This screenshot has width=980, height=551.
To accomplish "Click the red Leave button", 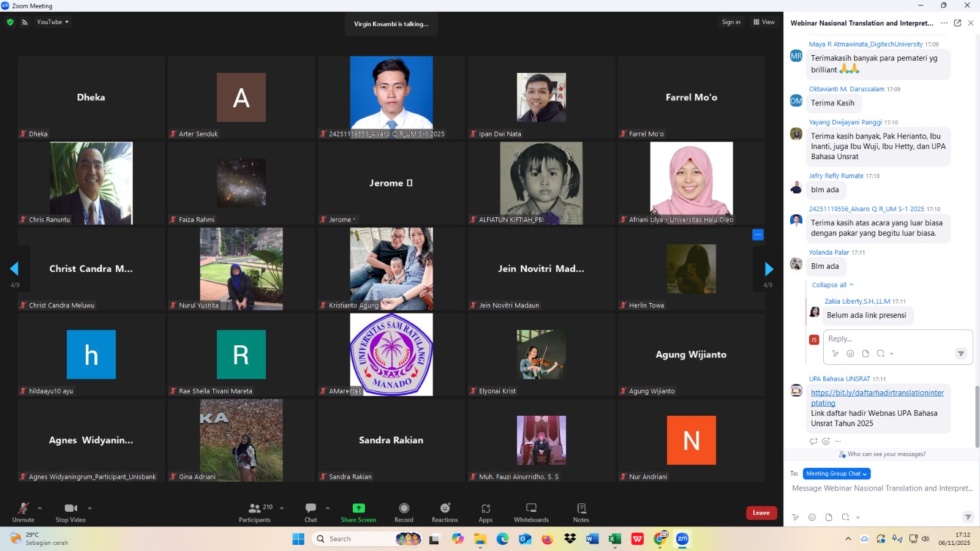I will point(761,513).
